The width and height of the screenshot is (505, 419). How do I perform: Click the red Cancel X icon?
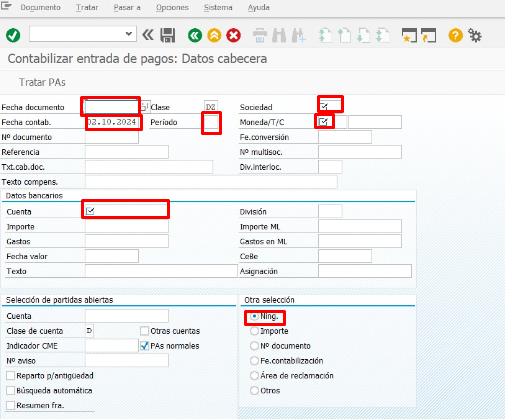pos(233,35)
